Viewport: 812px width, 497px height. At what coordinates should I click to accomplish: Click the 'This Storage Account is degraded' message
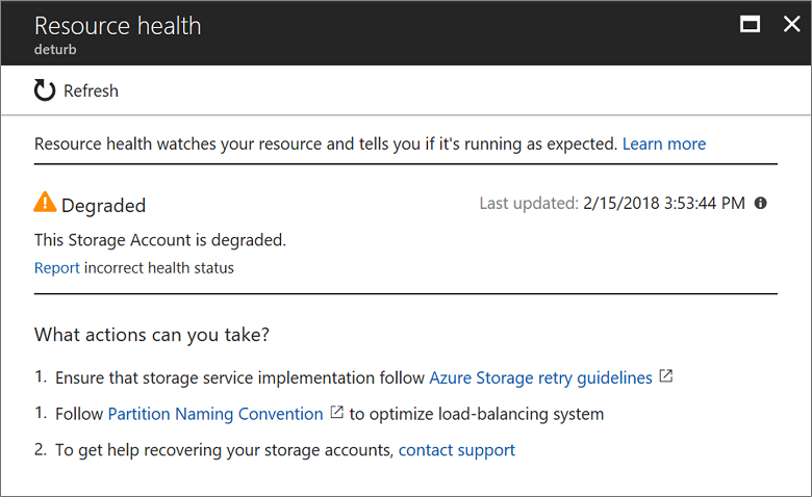click(x=160, y=240)
